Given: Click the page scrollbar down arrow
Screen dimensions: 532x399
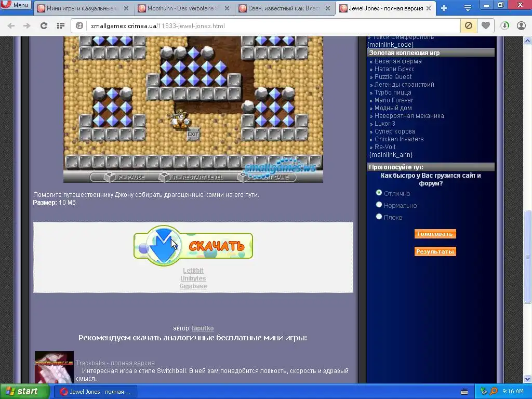Looking at the screenshot, I should [528, 379].
